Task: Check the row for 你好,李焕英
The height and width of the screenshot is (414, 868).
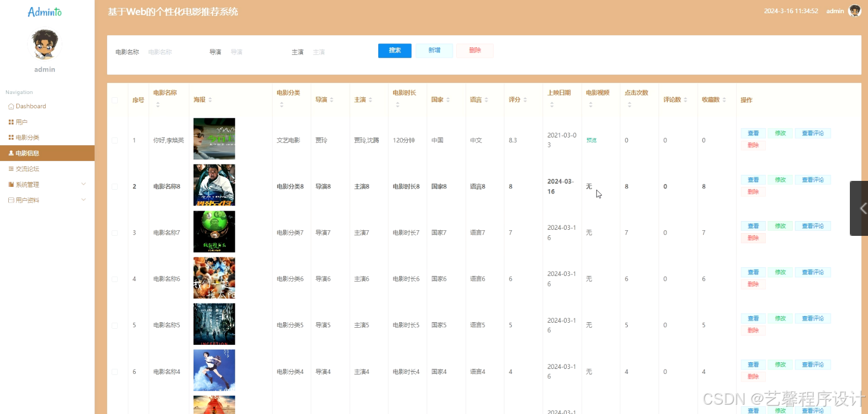Action: coord(115,140)
